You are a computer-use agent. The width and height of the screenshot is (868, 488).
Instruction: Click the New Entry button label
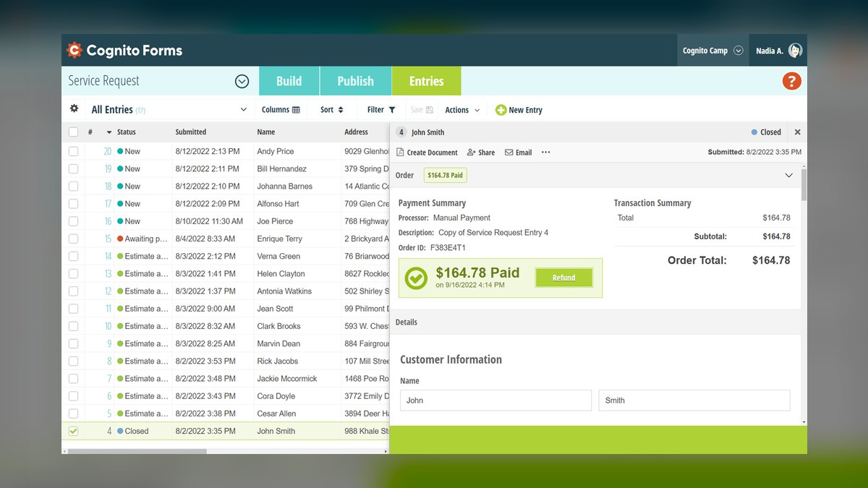526,110
